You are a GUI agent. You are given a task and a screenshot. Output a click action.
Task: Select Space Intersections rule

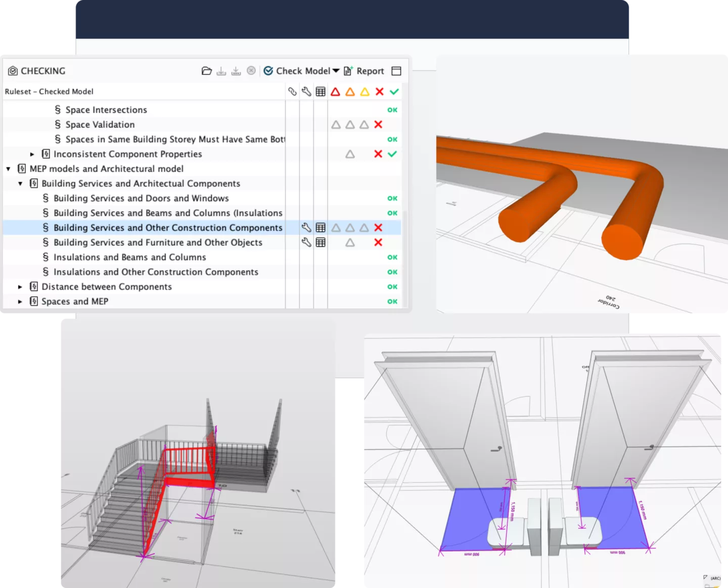click(x=106, y=110)
